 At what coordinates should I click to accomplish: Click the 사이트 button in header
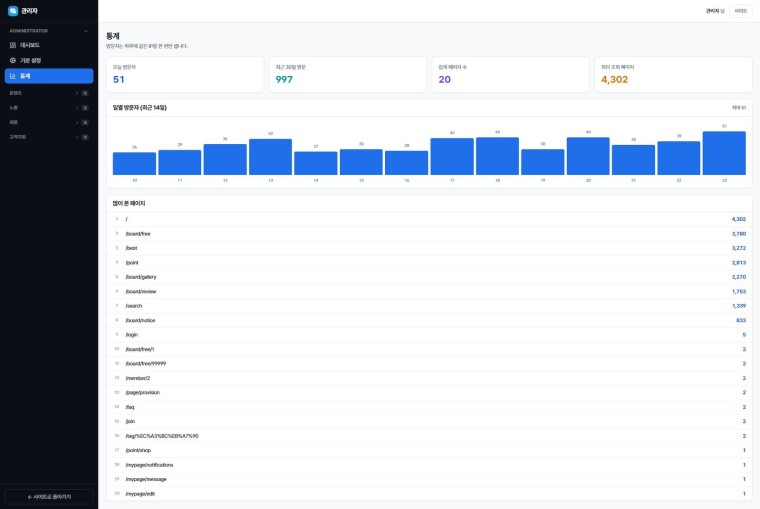pyautogui.click(x=740, y=11)
